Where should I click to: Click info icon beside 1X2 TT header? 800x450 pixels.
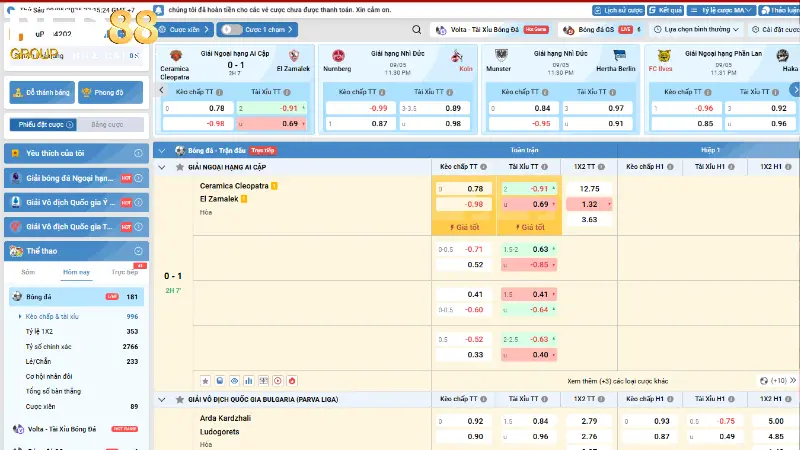(602, 167)
